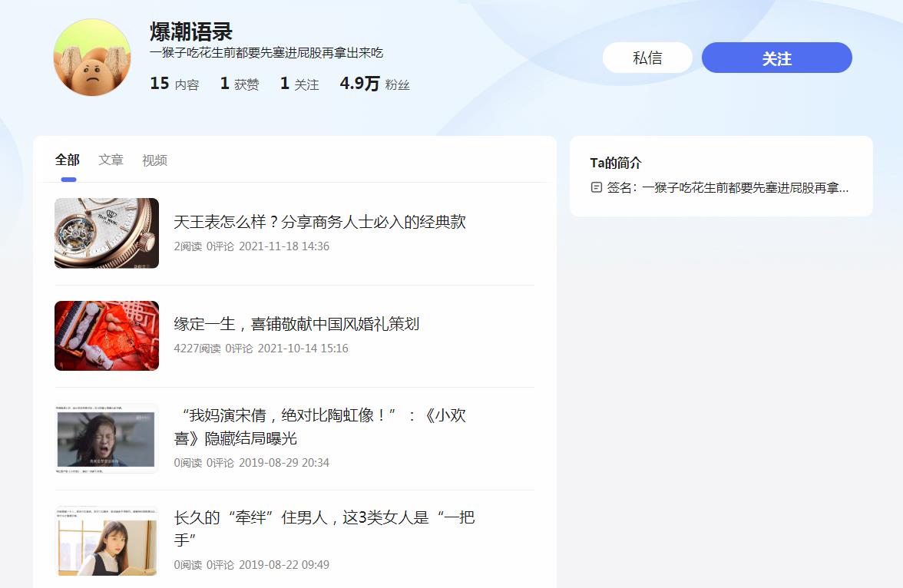Click the 2阅读 0评论 2021-11-18 14:36 line
This screenshot has height=588, width=903.
point(252,246)
